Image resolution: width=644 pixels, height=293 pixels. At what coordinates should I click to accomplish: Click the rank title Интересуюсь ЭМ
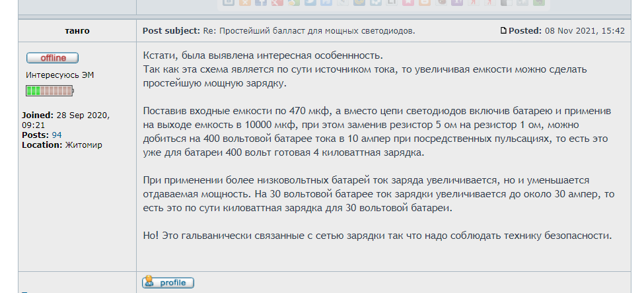pyautogui.click(x=59, y=75)
